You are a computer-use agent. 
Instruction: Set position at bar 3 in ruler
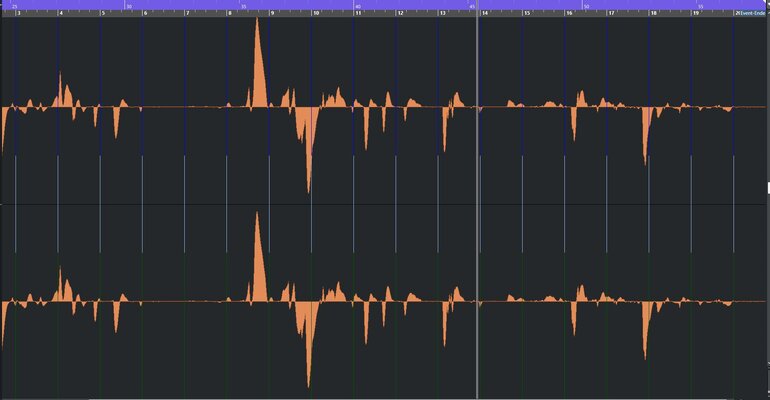pyautogui.click(x=19, y=13)
